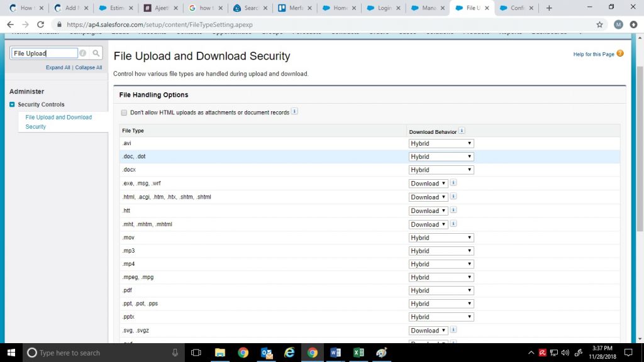This screenshot has width=644, height=362.
Task: Click the info icon next to .svg Download dropdown
Action: pyautogui.click(x=453, y=330)
